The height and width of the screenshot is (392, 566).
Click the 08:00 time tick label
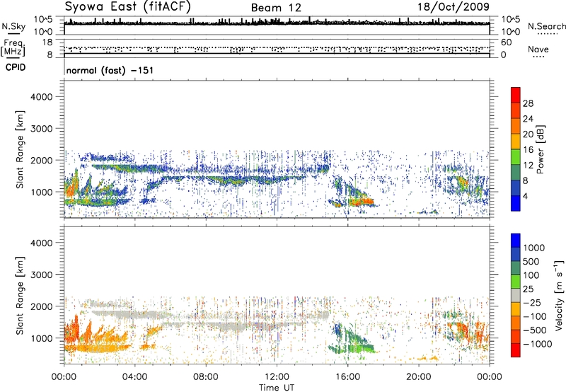coord(206,377)
